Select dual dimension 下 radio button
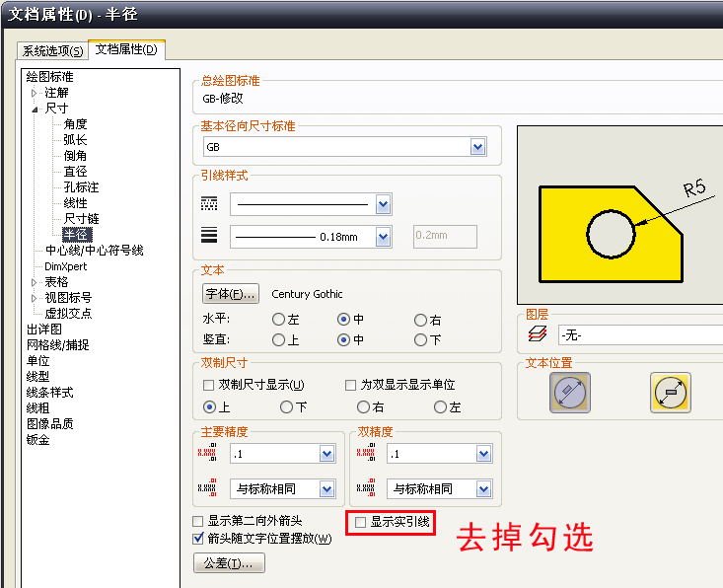This screenshot has height=588, width=723. pyautogui.click(x=286, y=406)
